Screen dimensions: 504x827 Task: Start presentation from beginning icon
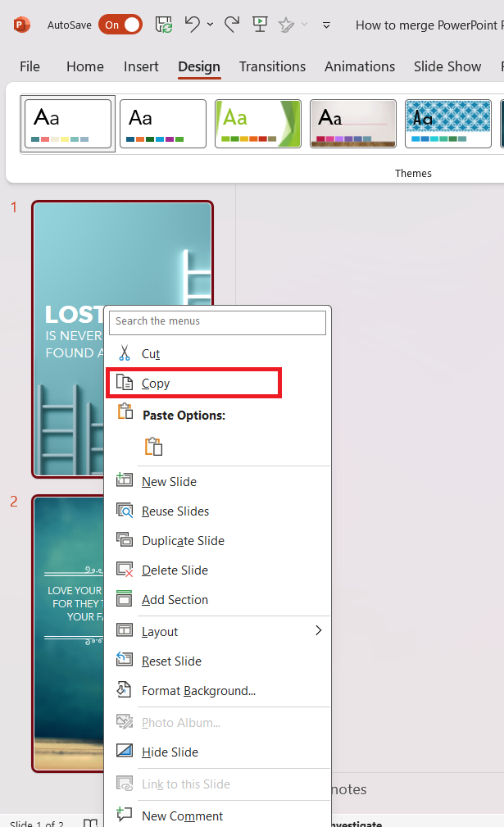click(x=260, y=25)
